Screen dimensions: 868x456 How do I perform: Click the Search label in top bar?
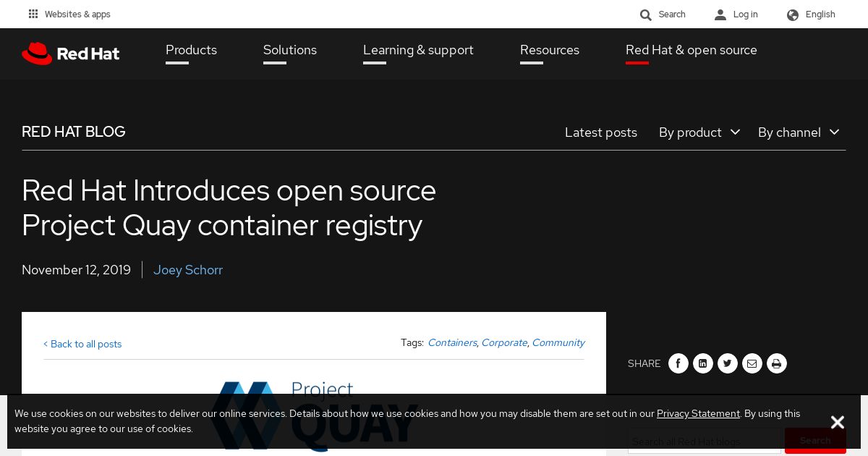click(672, 14)
